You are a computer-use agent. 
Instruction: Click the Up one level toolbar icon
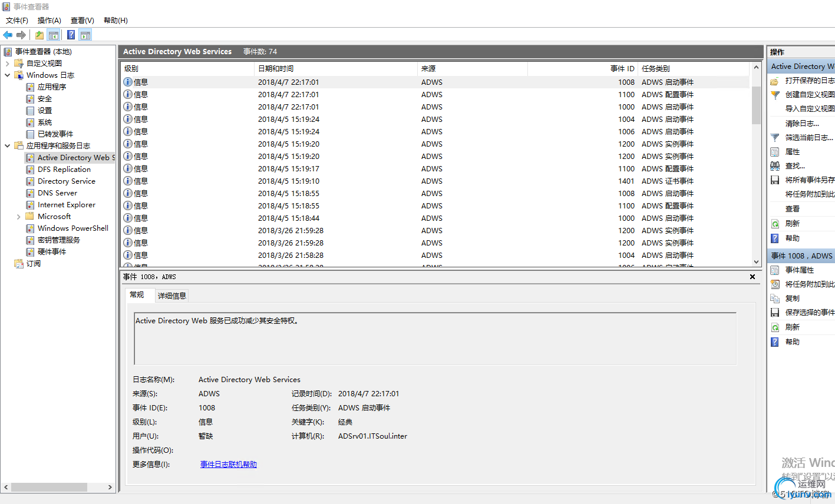pyautogui.click(x=39, y=35)
